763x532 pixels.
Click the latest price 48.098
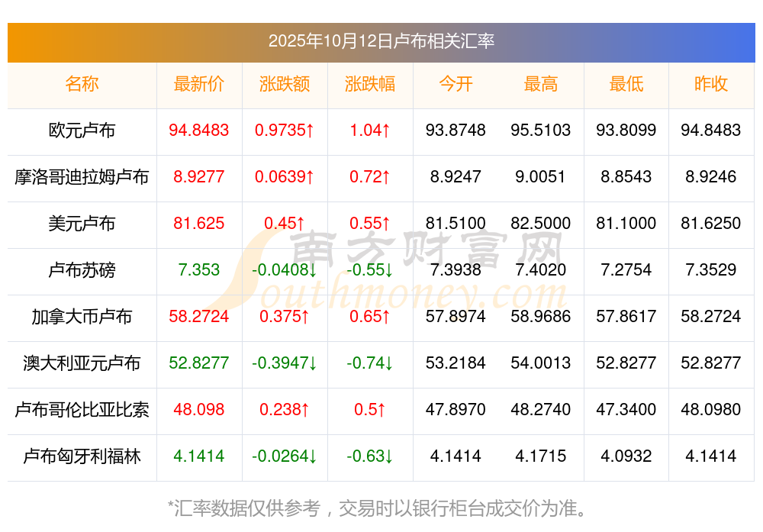199,409
